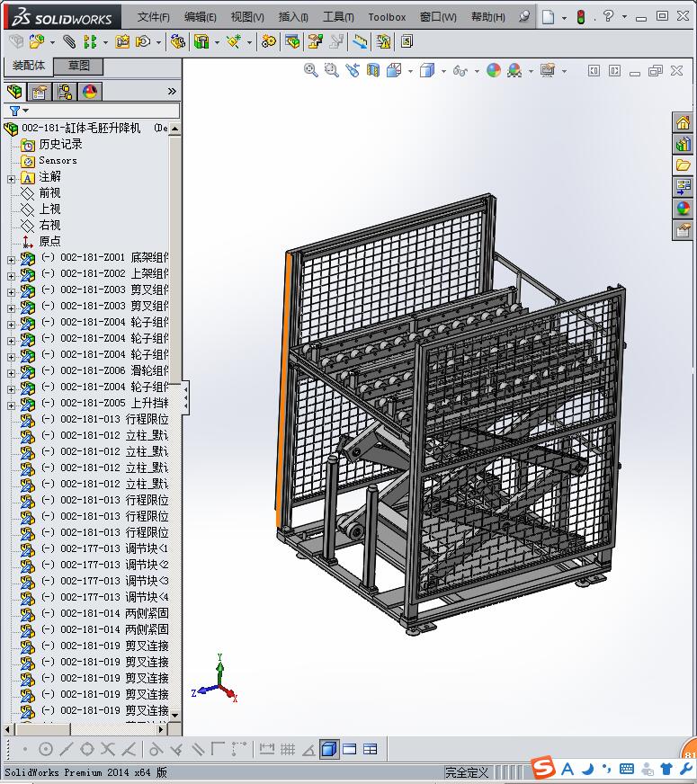Toggle the grid display icon
697x784 pixels.
[288, 749]
